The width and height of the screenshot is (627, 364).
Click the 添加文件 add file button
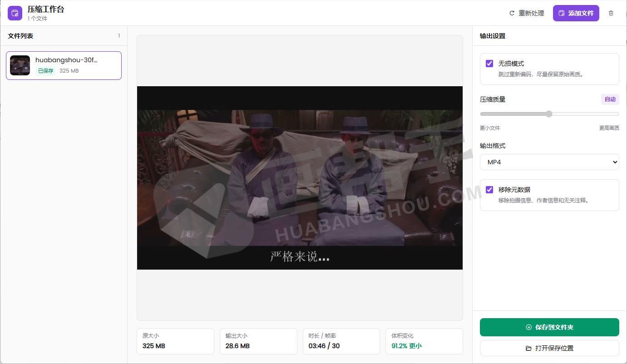576,13
